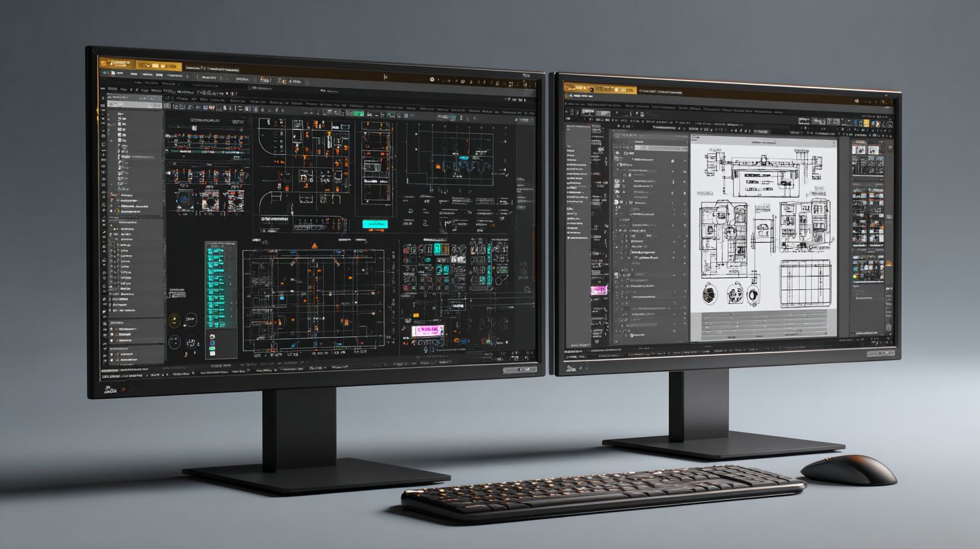Select the top thumbnail in the right monitor's gallery panel

(x=866, y=150)
